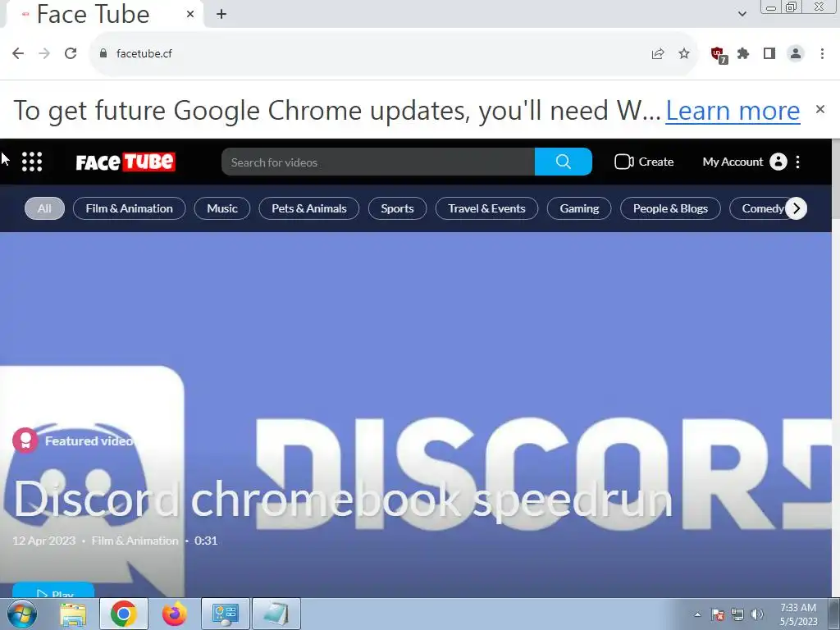The height and width of the screenshot is (630, 840).
Task: Select the Pets & Animals category
Action: click(309, 208)
